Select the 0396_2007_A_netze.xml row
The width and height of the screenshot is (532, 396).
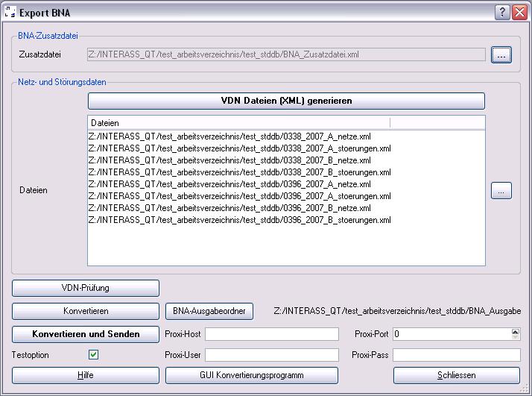229,184
